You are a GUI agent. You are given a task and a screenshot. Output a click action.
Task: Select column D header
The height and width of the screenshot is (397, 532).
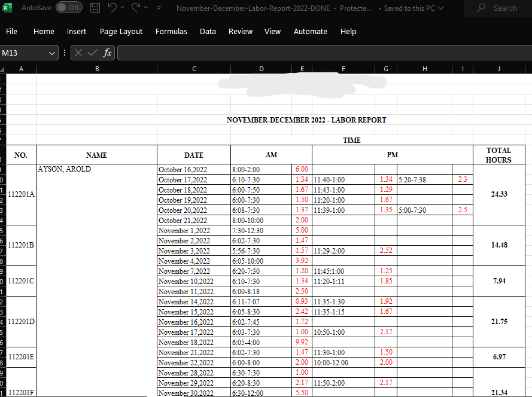coord(262,69)
